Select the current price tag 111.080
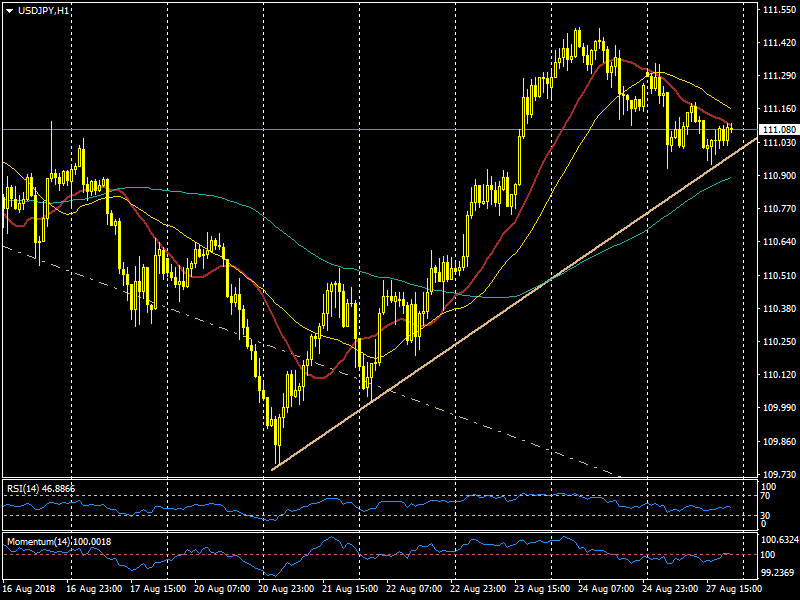 779,130
